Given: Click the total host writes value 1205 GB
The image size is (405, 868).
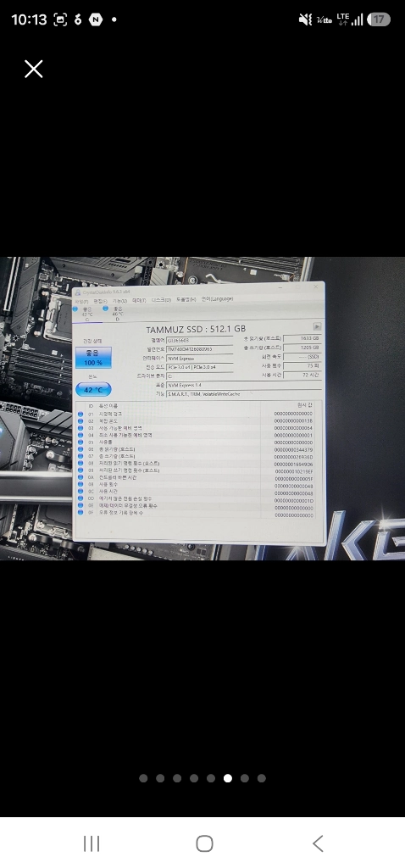Looking at the screenshot, I should (302, 348).
